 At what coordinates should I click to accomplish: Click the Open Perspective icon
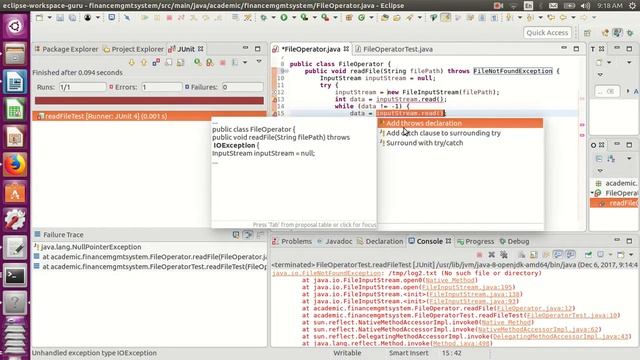[587, 33]
